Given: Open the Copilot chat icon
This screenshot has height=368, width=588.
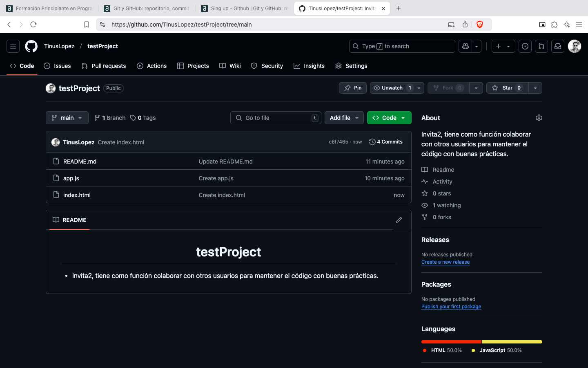Looking at the screenshot, I should coord(465,46).
